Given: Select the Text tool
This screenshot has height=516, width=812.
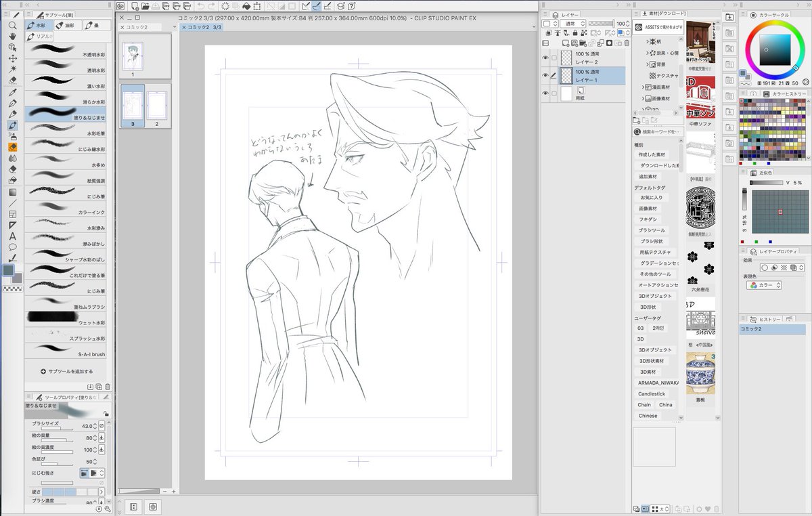Looking at the screenshot, I should pos(13,236).
